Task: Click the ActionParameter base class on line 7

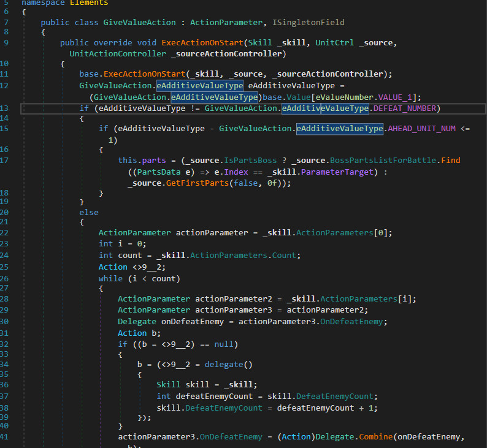Action: tap(226, 23)
